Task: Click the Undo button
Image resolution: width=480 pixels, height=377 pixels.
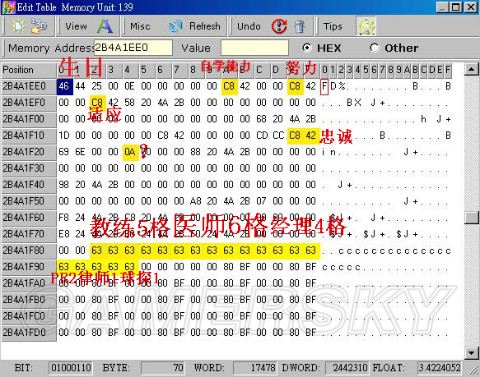Action: click(249, 26)
